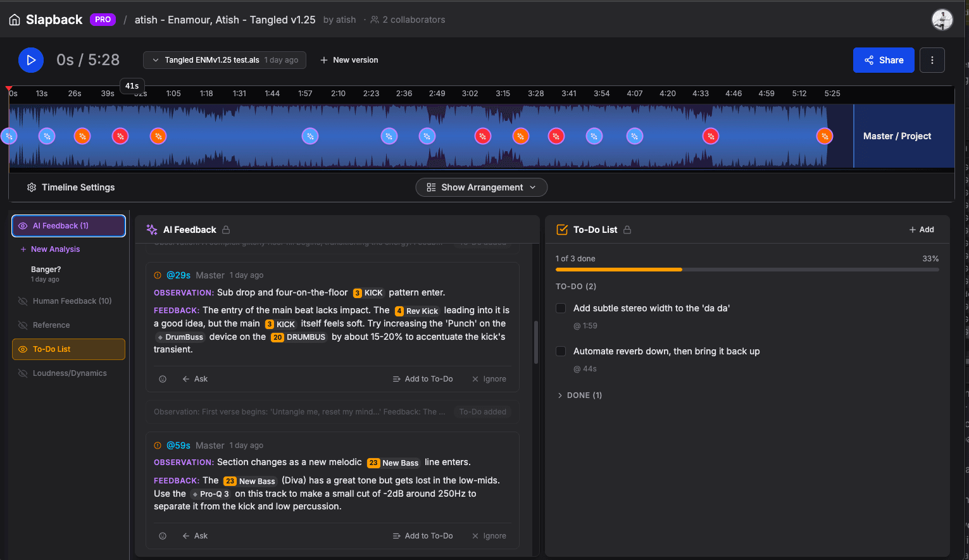969x560 pixels.
Task: Click the Slapback home icon
Action: pyautogui.click(x=15, y=19)
